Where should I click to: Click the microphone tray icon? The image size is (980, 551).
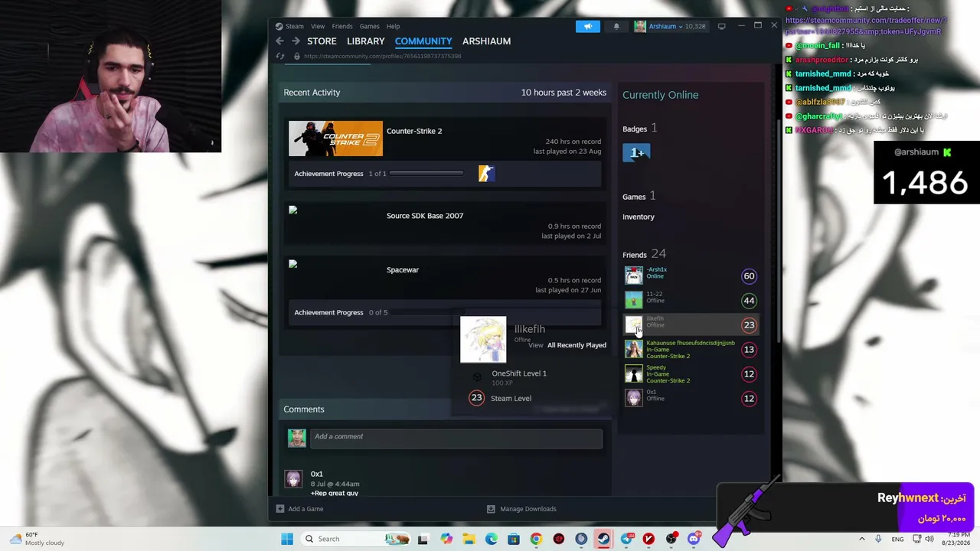point(878,539)
